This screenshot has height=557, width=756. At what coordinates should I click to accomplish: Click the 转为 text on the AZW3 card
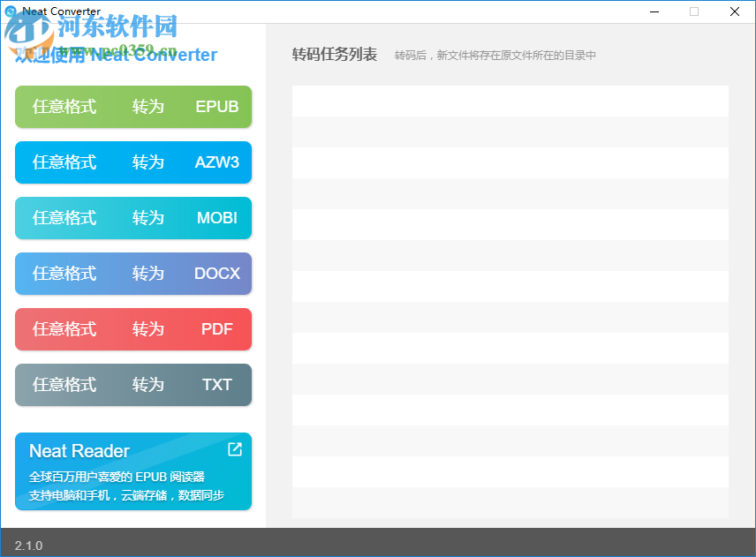(147, 162)
